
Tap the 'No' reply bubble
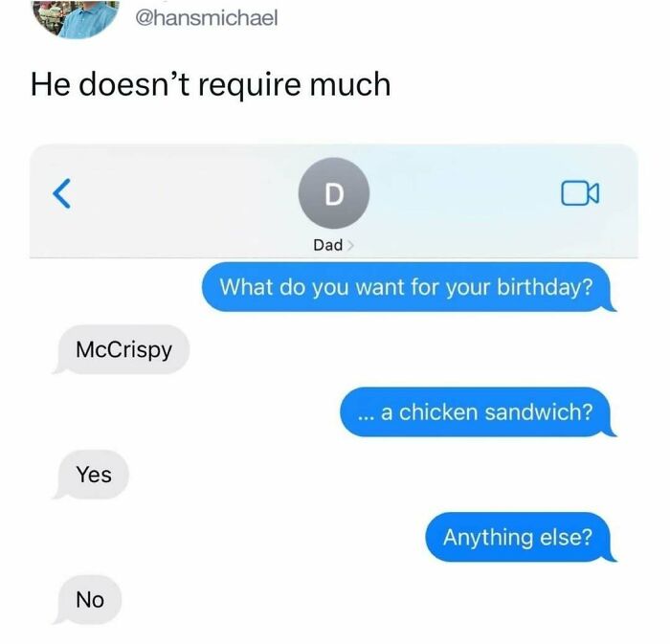click(x=88, y=600)
